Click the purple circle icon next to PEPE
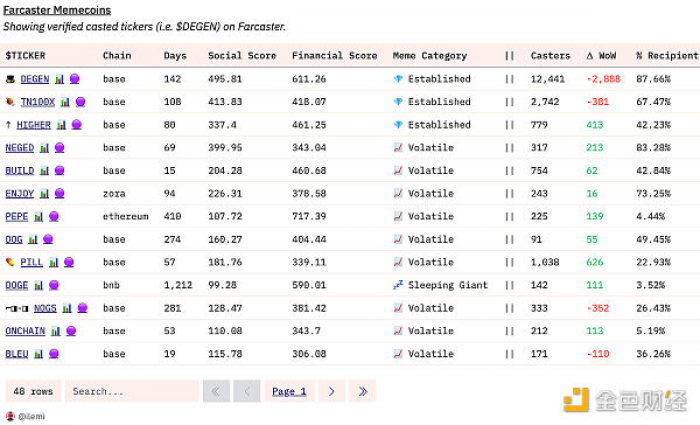Viewport: 700px width, 425px height. tap(54, 216)
